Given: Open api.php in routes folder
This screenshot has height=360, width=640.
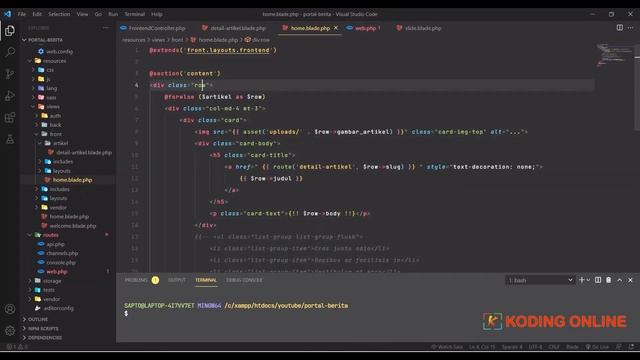Looking at the screenshot, I should tap(56, 244).
